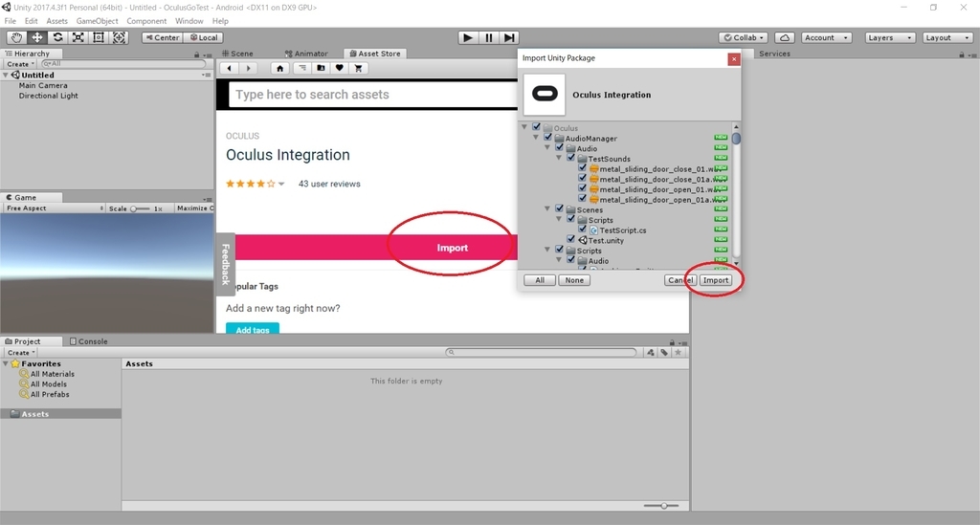The width and height of the screenshot is (980, 525).
Task: Switch to the Animator tab
Action: click(x=306, y=54)
